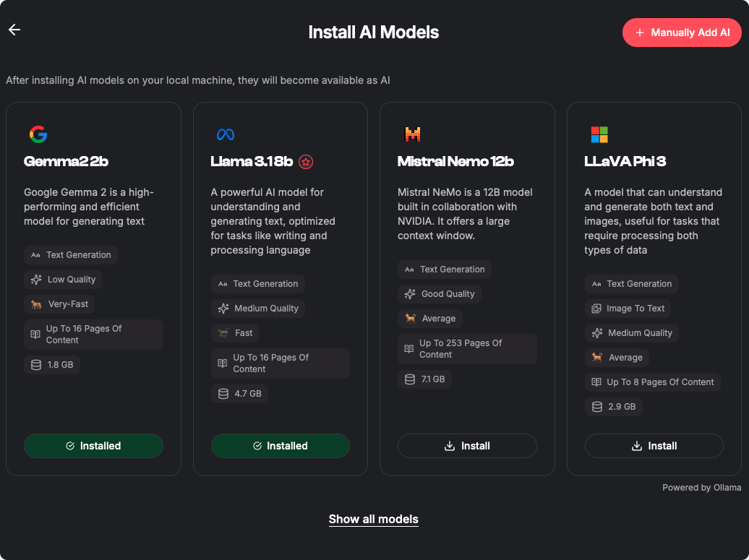Click the cheetah icon beside Very-Fast
This screenshot has width=749, height=560.
[36, 304]
